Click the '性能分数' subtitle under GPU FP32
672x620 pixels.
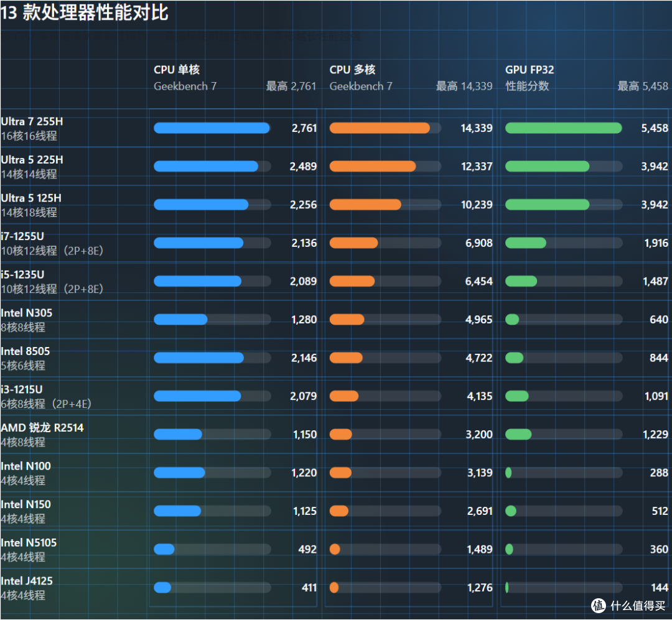tap(527, 86)
